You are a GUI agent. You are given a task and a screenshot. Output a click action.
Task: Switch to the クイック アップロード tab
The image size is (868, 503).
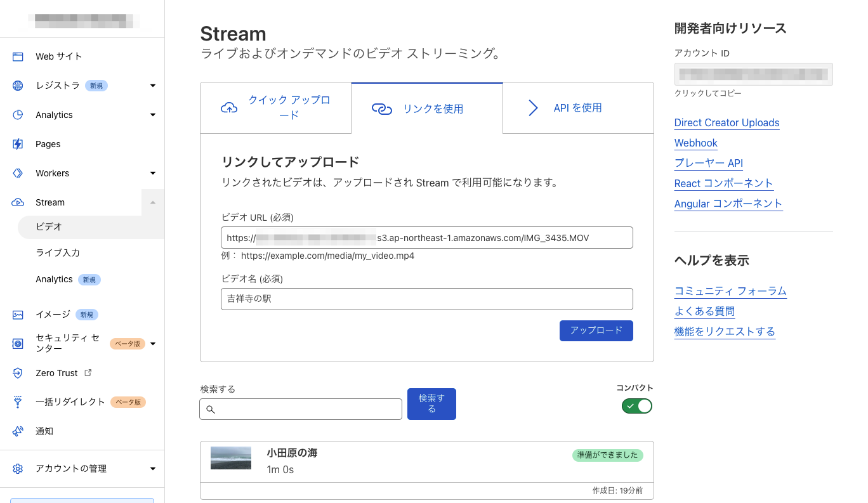275,108
